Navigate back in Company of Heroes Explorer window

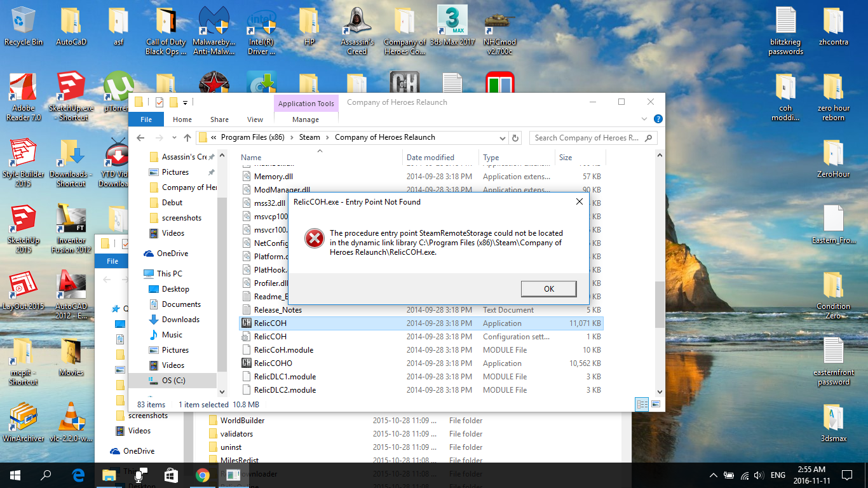(x=140, y=137)
